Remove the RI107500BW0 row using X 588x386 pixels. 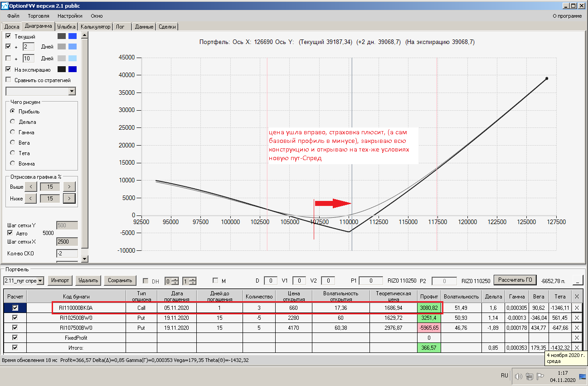click(576, 327)
